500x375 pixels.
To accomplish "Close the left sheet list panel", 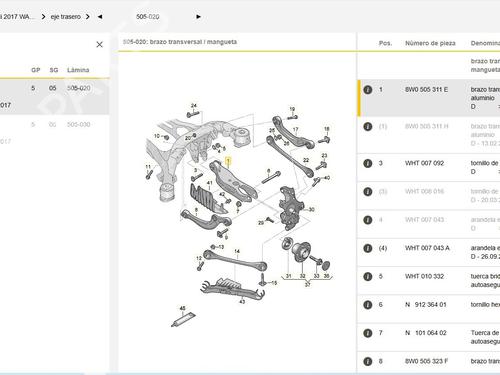I will coord(99,44).
